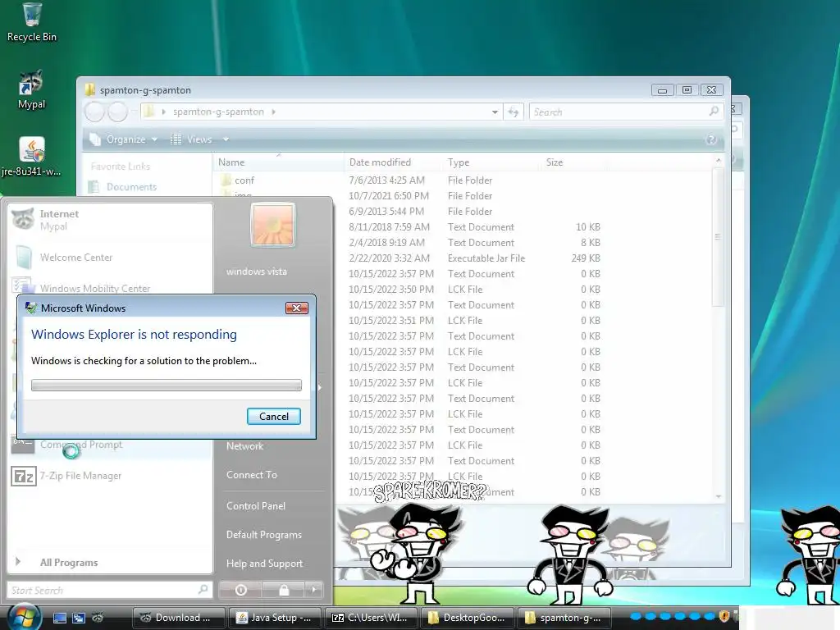Click the Explorer forward navigation button
The height and width of the screenshot is (630, 840).
118,112
